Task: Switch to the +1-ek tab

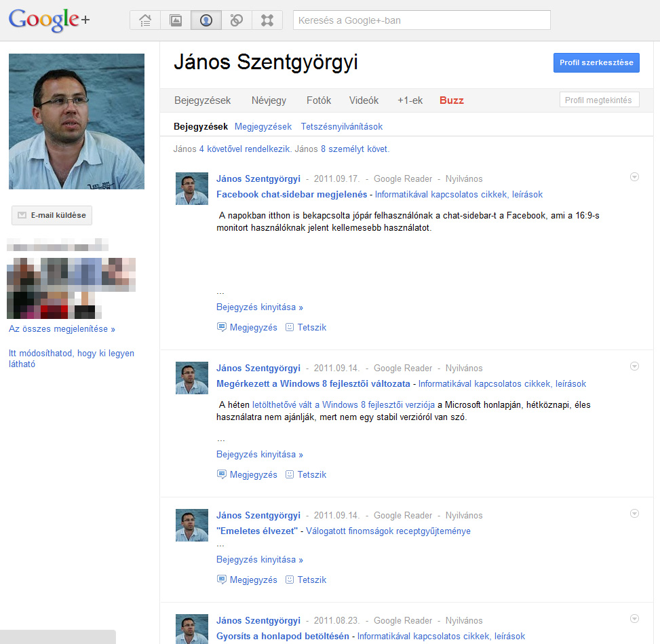Action: click(x=410, y=100)
